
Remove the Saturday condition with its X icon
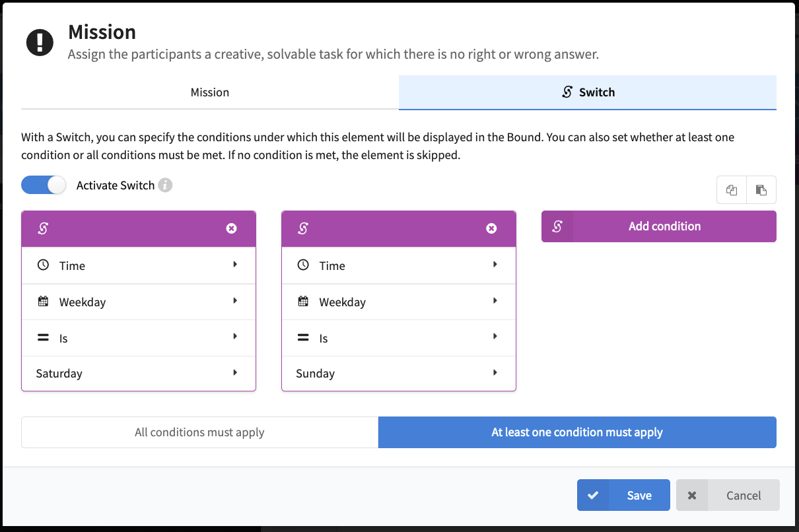click(x=231, y=228)
